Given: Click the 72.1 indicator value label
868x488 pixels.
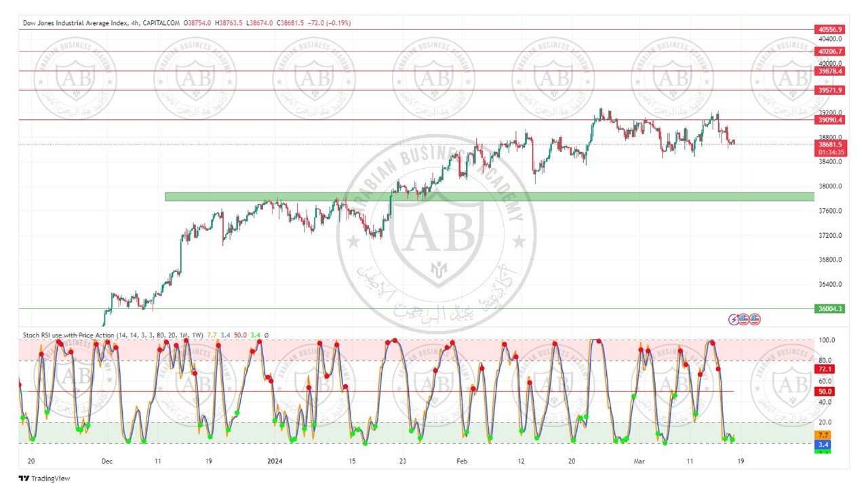Looking at the screenshot, I should coord(825,369).
